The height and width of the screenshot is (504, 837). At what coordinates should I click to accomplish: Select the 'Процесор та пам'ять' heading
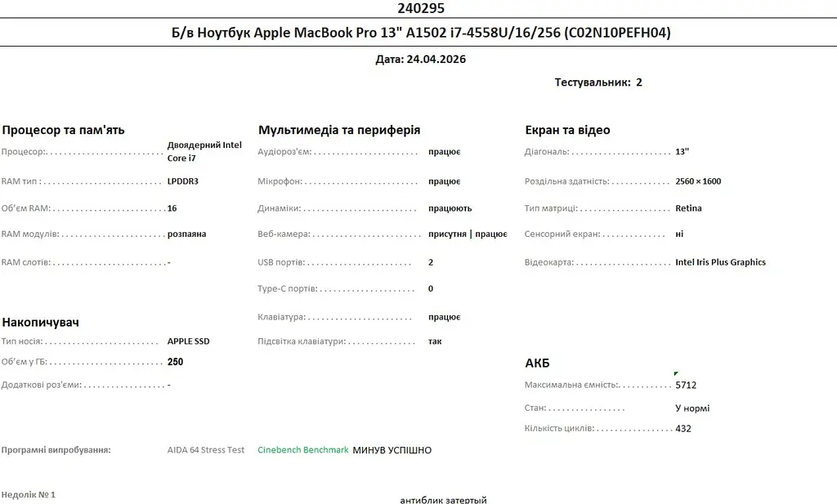(x=63, y=130)
